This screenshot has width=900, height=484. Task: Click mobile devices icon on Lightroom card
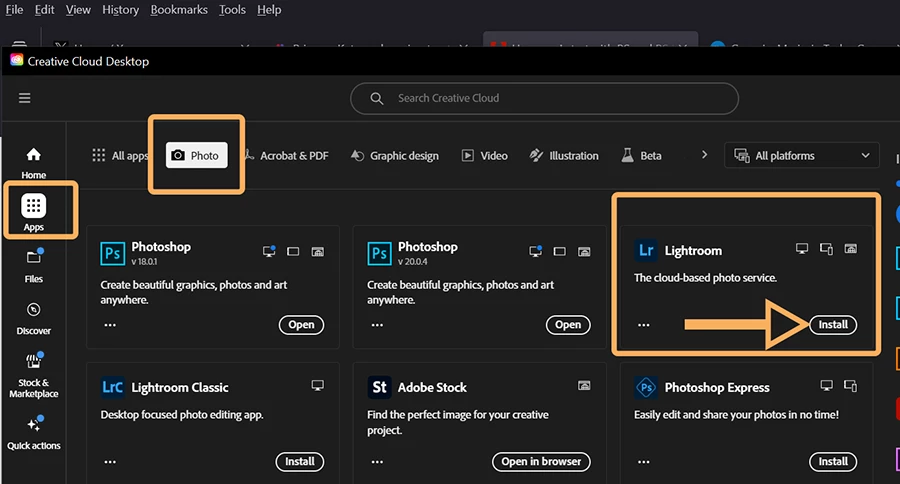[827, 249]
